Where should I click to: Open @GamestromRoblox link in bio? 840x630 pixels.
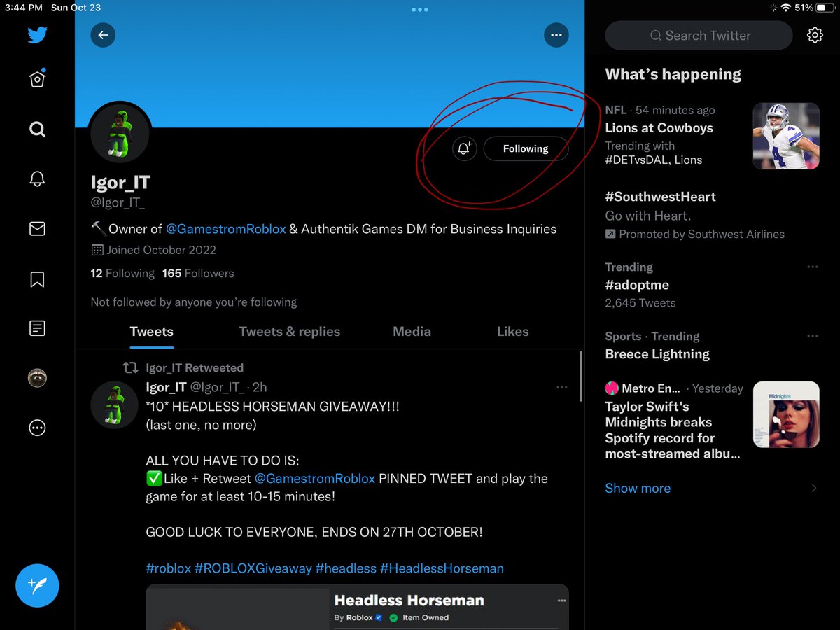pyautogui.click(x=226, y=229)
